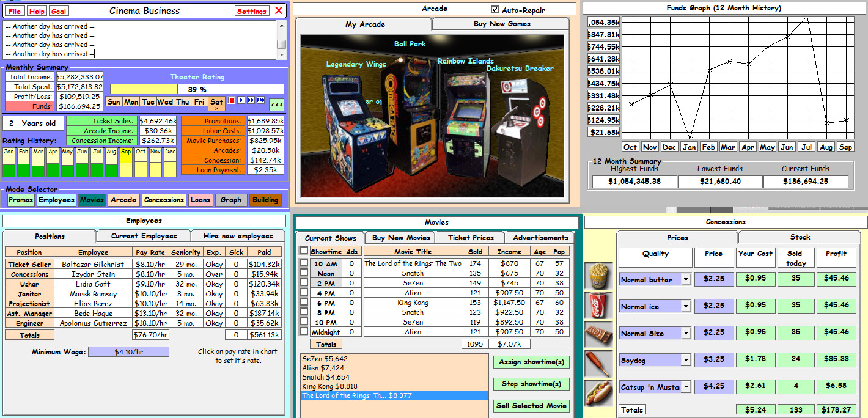Open the Soydog quality dropdown

coord(686,360)
